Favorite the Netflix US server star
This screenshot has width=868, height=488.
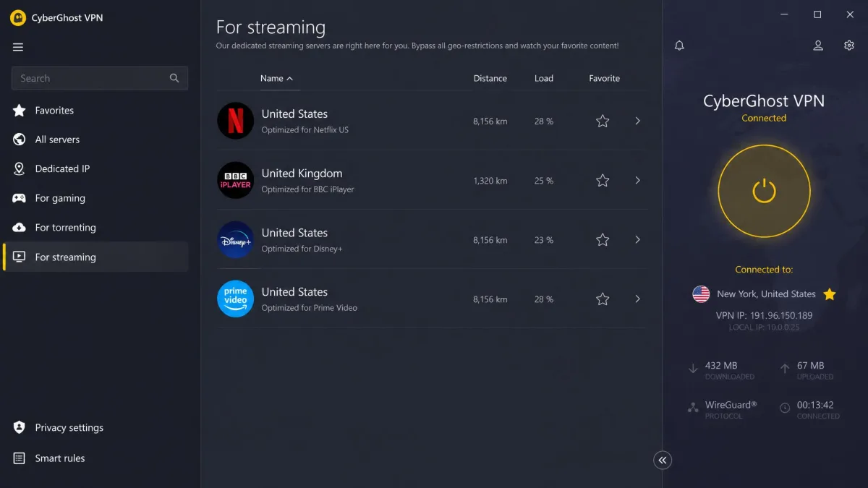click(x=603, y=121)
